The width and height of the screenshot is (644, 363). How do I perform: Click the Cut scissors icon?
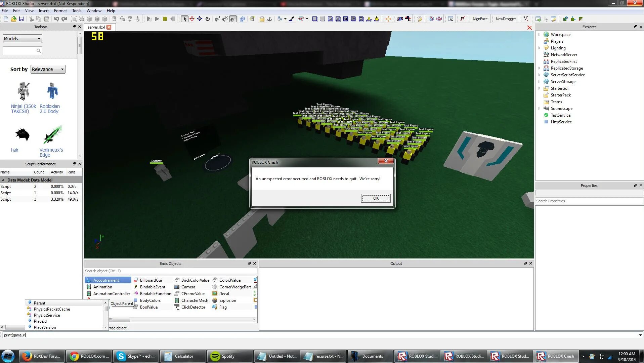tap(31, 19)
